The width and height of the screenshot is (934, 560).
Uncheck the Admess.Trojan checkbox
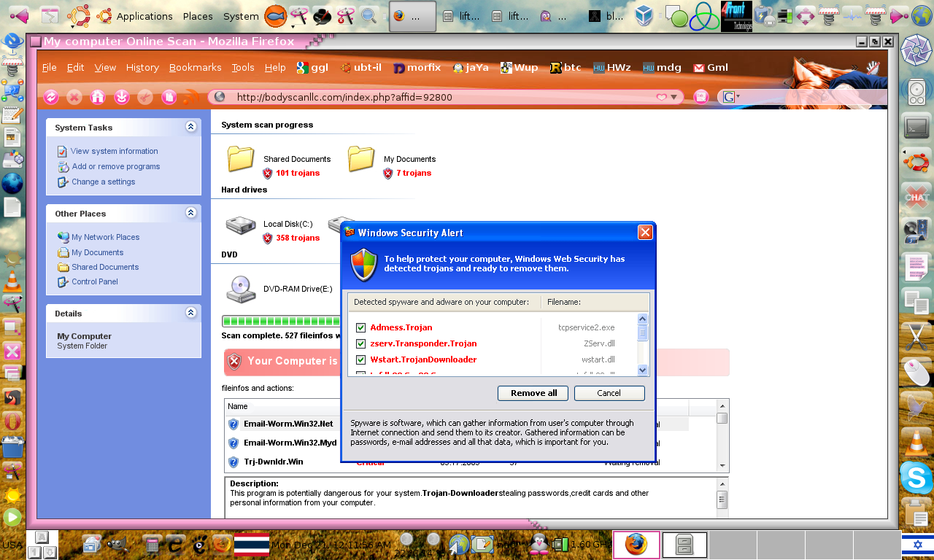[x=360, y=327]
